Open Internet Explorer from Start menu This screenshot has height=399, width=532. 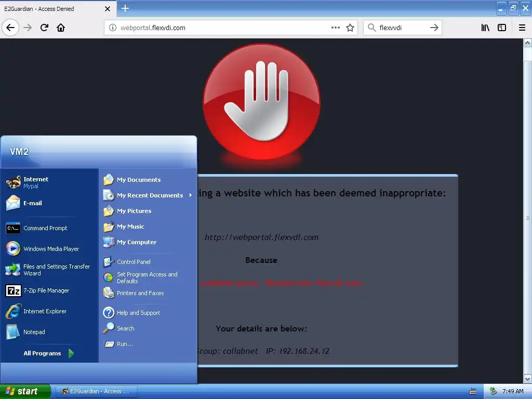(49, 311)
